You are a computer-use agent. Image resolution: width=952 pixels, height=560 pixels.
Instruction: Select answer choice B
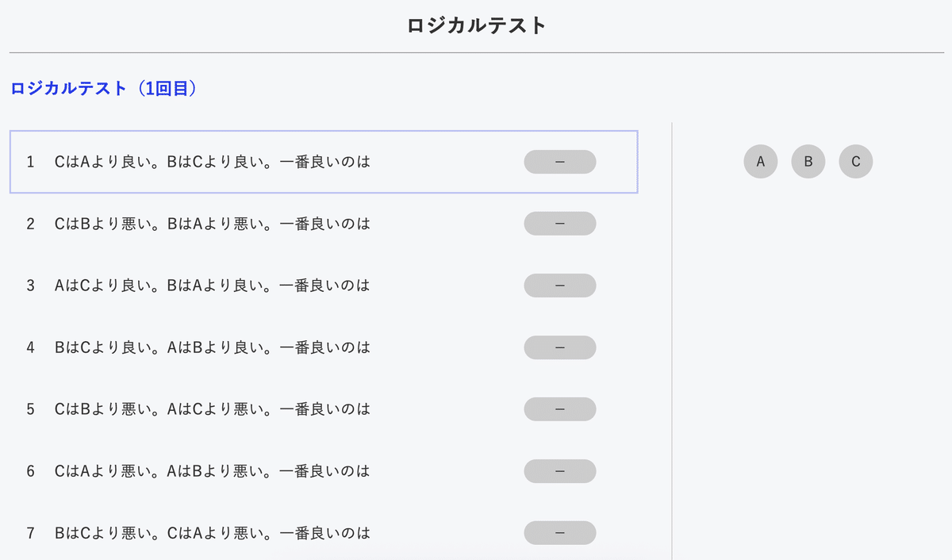pos(808,162)
